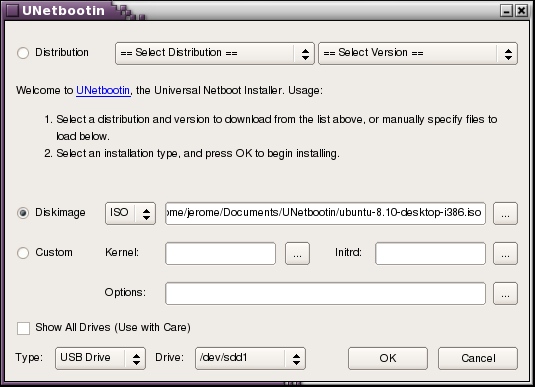Browse for Initrd file with ... button

click(505, 253)
